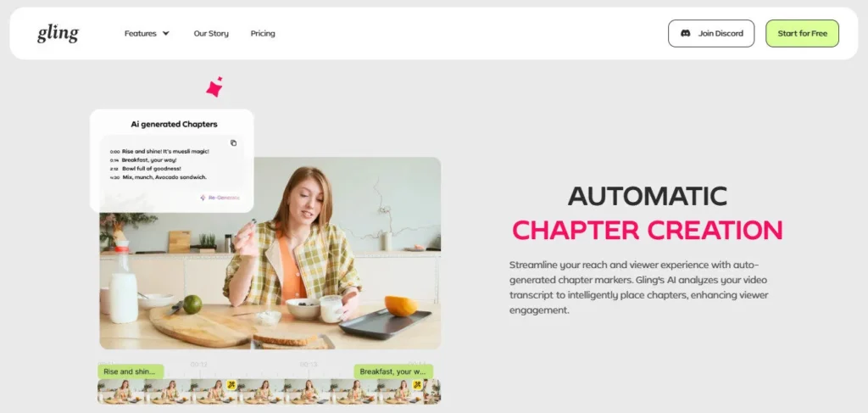The image size is (868, 413).
Task: Open the Pricing page
Action: [x=263, y=33]
